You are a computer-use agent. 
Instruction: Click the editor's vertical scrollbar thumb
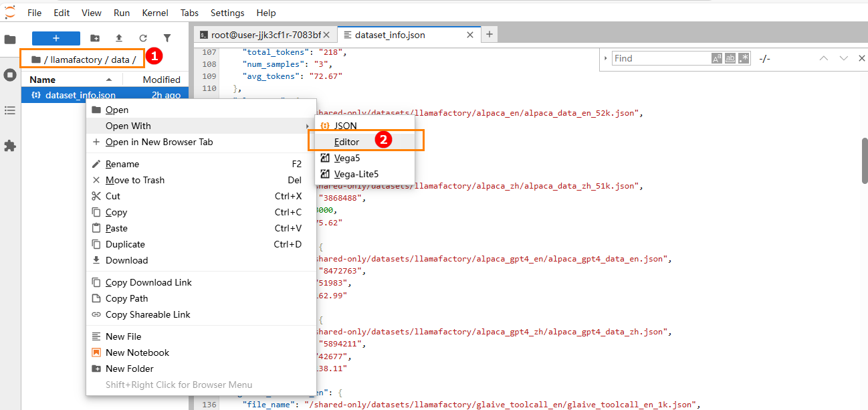(x=864, y=159)
